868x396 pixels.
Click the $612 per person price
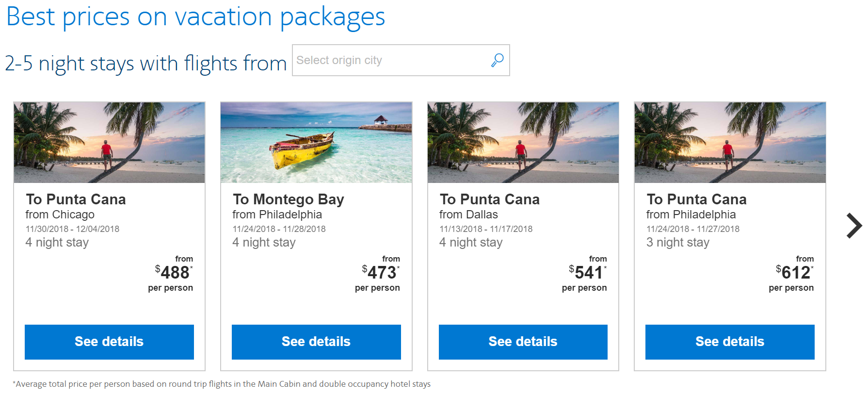(x=795, y=273)
